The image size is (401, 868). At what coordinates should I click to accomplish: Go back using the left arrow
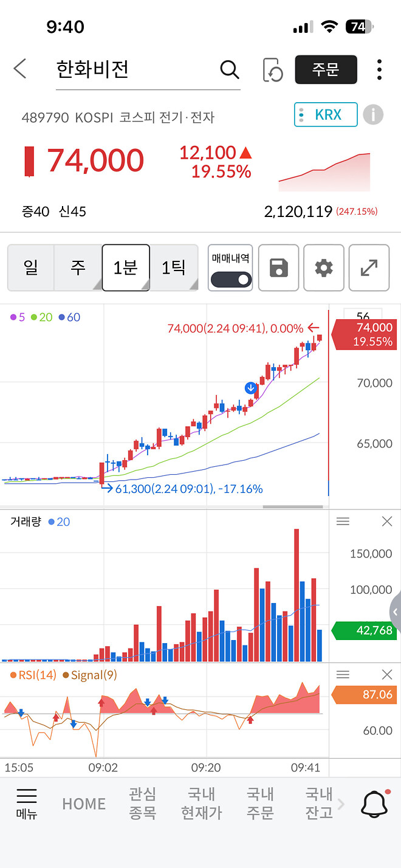point(20,69)
